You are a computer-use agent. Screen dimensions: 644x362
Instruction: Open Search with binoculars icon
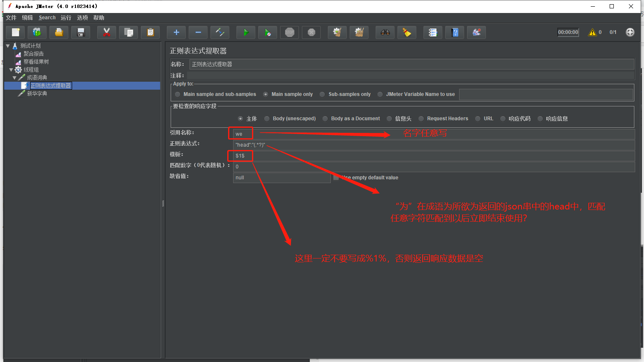[385, 32]
